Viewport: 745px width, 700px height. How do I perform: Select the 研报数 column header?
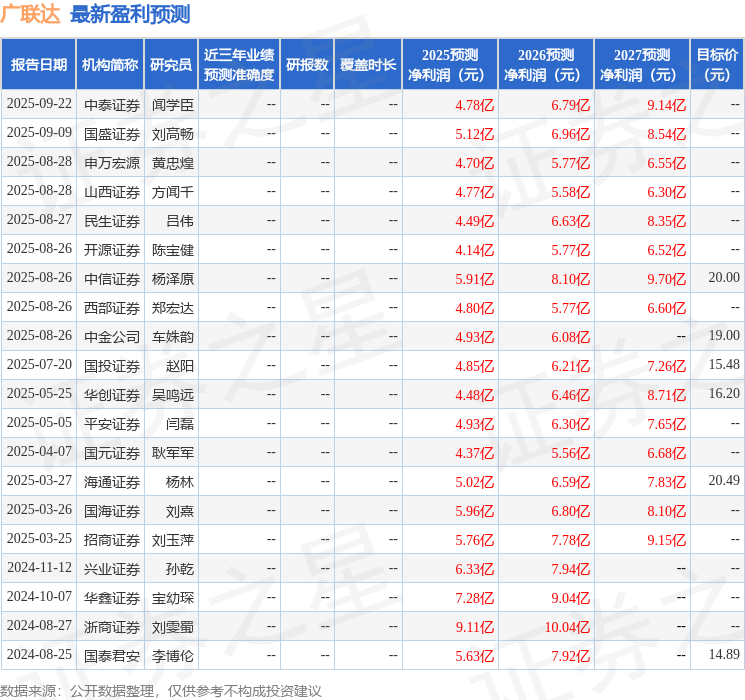(306, 64)
